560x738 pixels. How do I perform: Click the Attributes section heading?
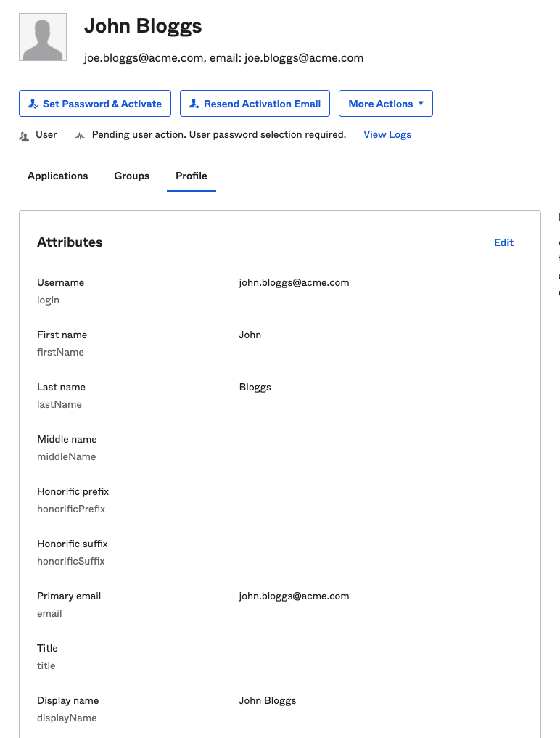click(70, 242)
